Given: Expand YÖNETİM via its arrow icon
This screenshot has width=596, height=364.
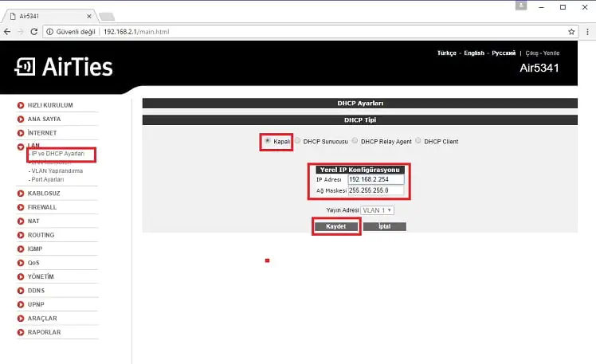Looking at the screenshot, I should (x=21, y=276).
